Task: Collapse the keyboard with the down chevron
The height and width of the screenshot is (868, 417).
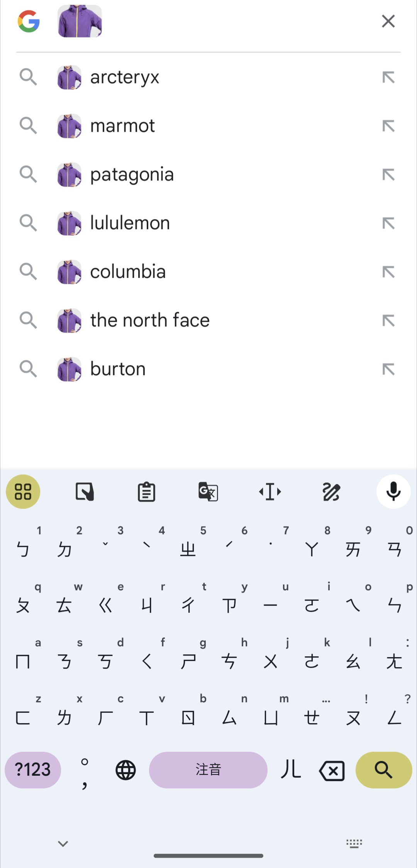Action: click(x=63, y=844)
